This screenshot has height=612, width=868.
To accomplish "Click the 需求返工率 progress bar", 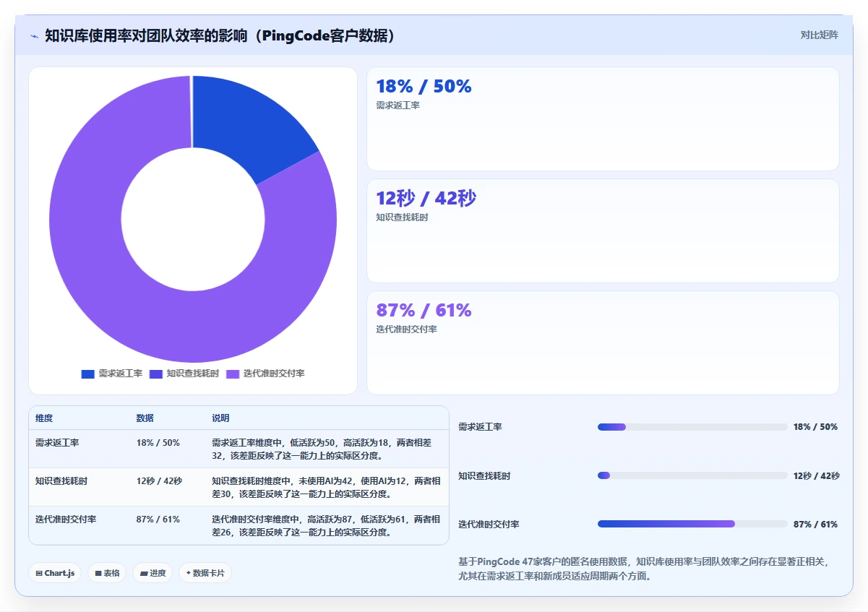I will click(x=692, y=427).
